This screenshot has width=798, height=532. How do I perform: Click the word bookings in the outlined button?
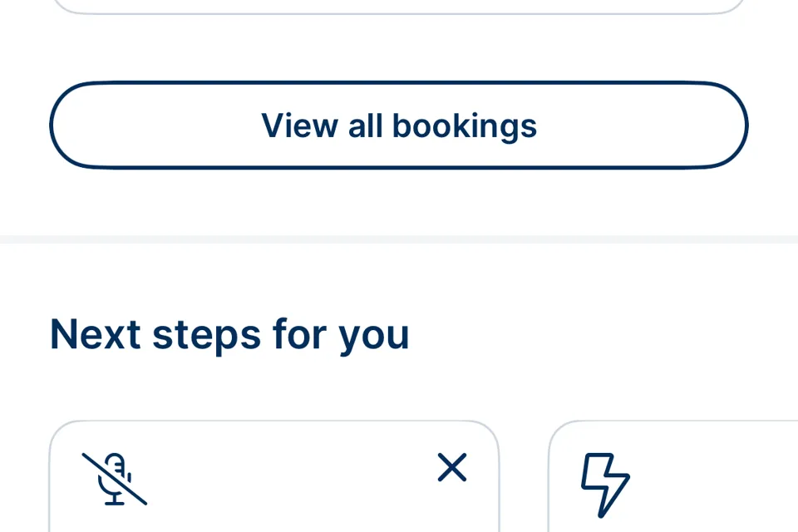[x=464, y=126]
